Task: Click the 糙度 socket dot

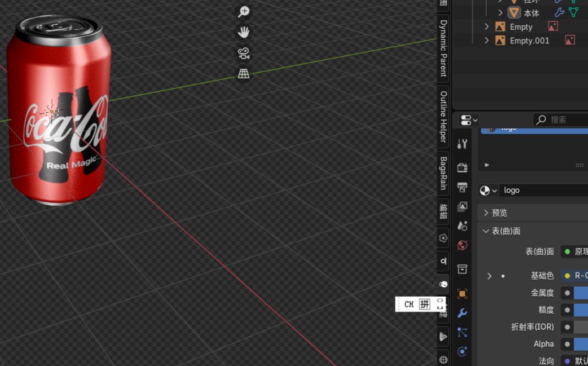Action: click(567, 310)
